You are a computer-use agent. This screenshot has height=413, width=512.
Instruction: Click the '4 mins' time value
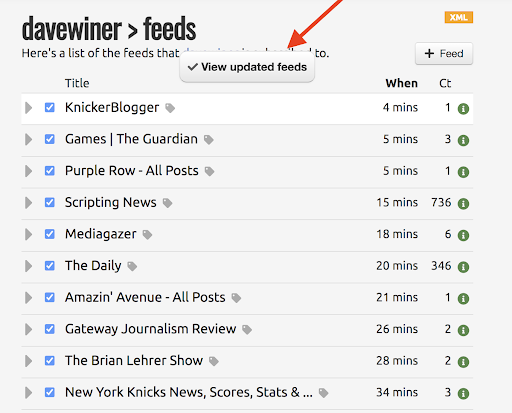[400, 107]
